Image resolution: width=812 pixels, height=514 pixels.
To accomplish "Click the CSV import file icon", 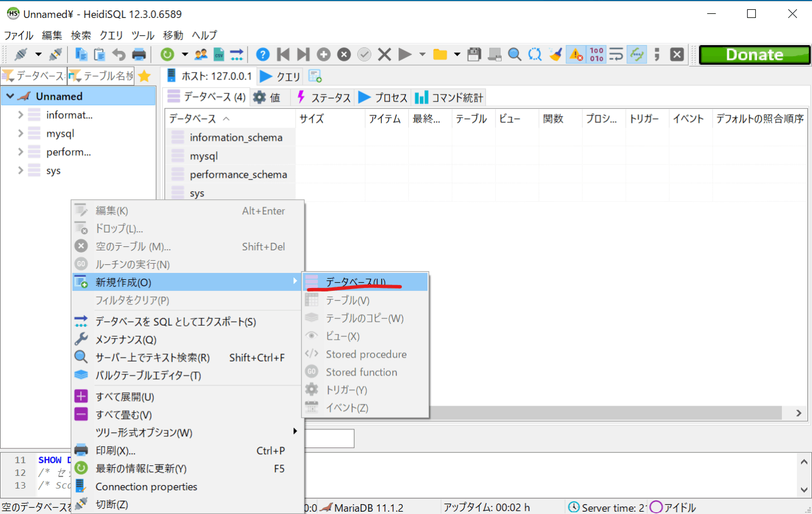I will (x=219, y=54).
